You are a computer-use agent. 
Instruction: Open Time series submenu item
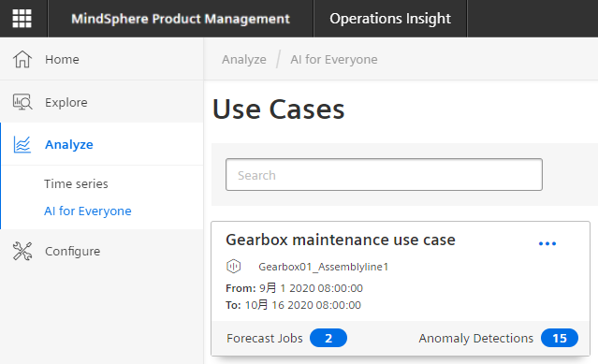[76, 183]
